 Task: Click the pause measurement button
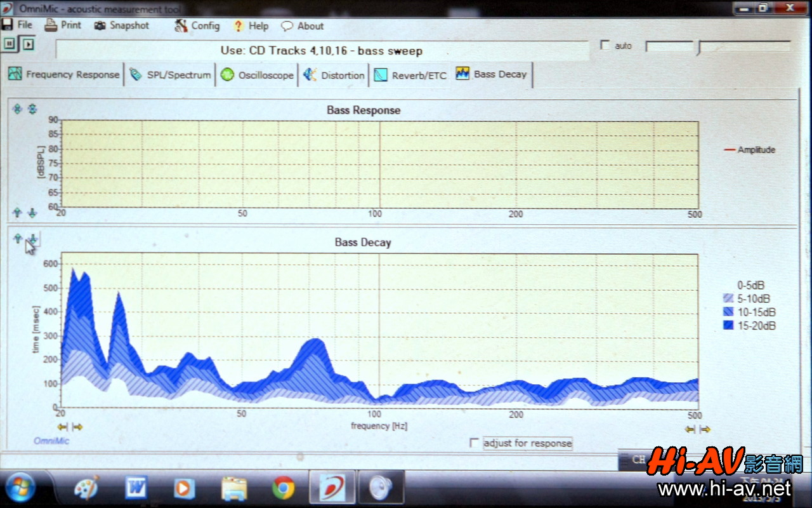click(x=10, y=44)
